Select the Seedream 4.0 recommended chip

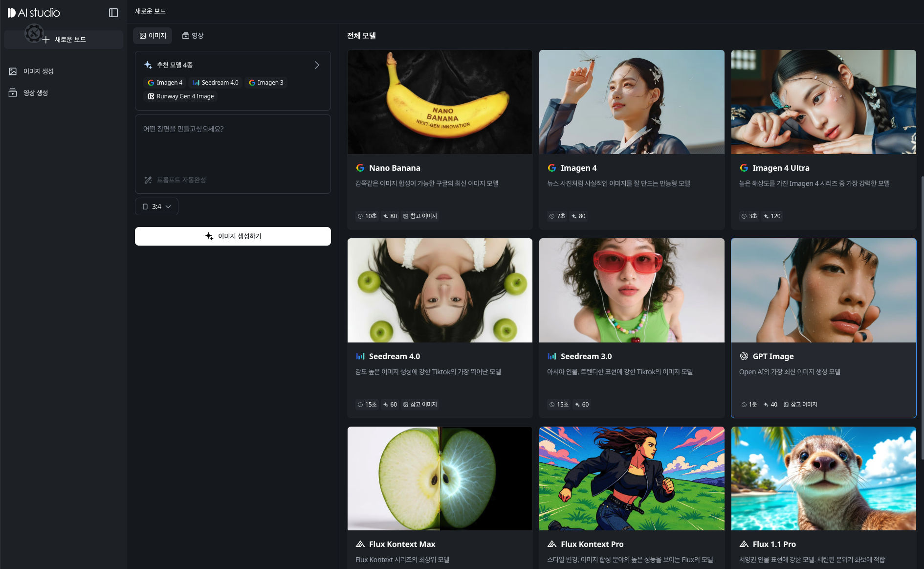coord(216,83)
